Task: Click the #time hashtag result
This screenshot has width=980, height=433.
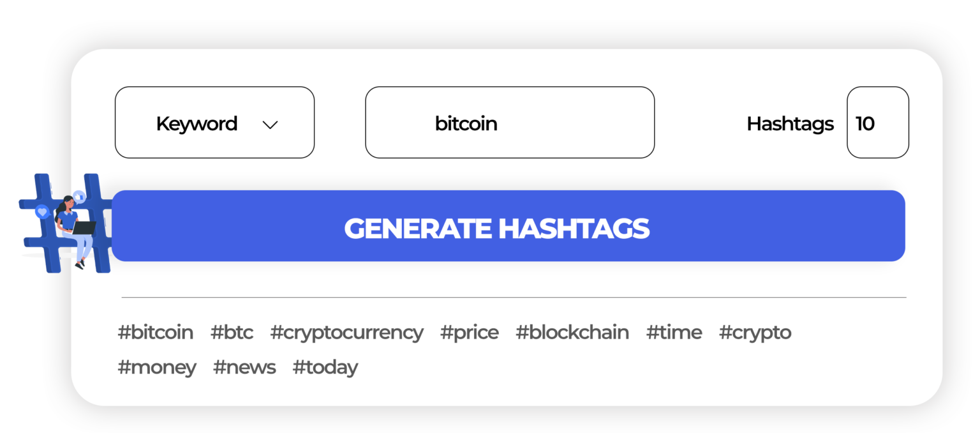Action: 674,333
